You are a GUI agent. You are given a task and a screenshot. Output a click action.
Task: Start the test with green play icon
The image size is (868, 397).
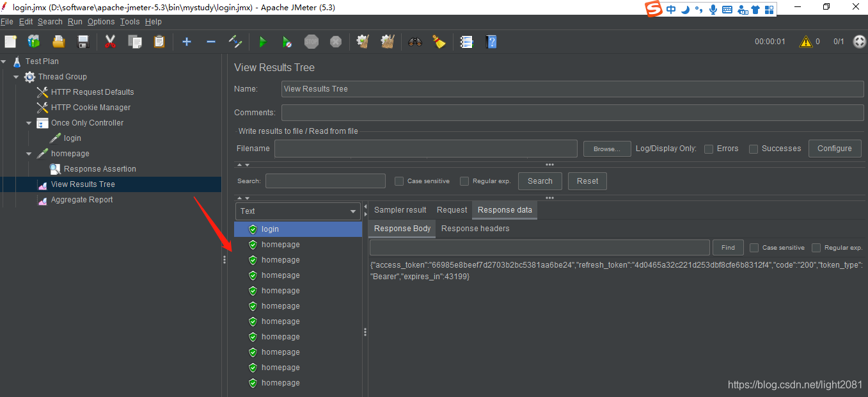pyautogui.click(x=262, y=42)
